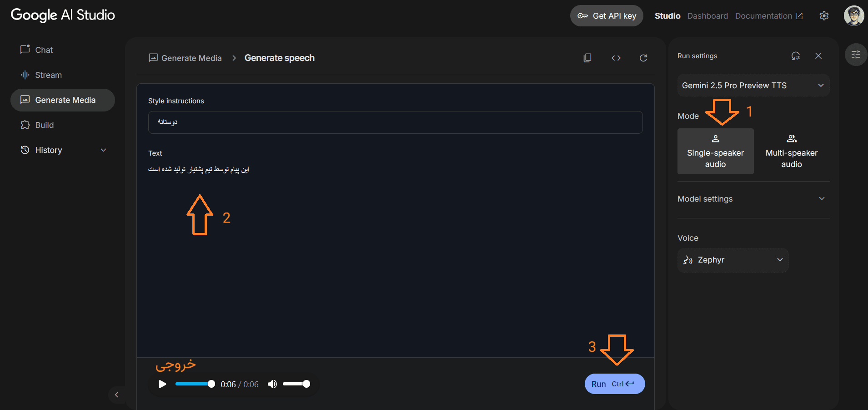Copy the prompt using the copy icon
Screen dimensions: 868x410
(587, 58)
